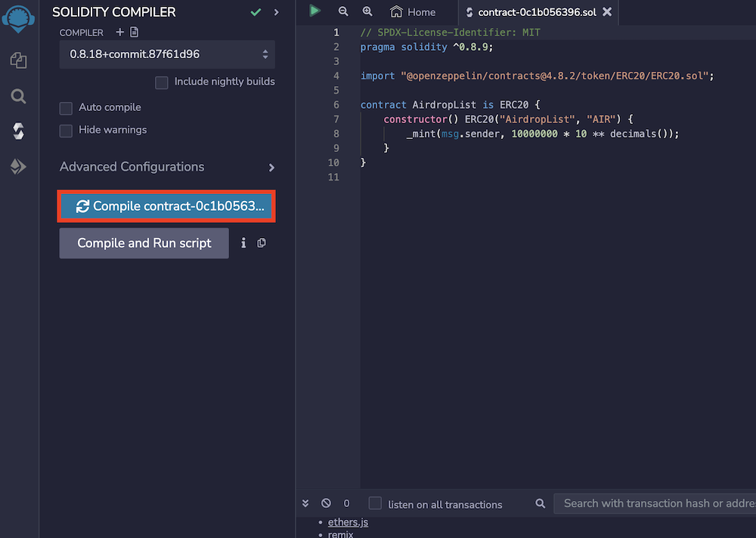Open the compiler version dropdown
Image resolution: width=756 pixels, height=538 pixels.
(167, 54)
